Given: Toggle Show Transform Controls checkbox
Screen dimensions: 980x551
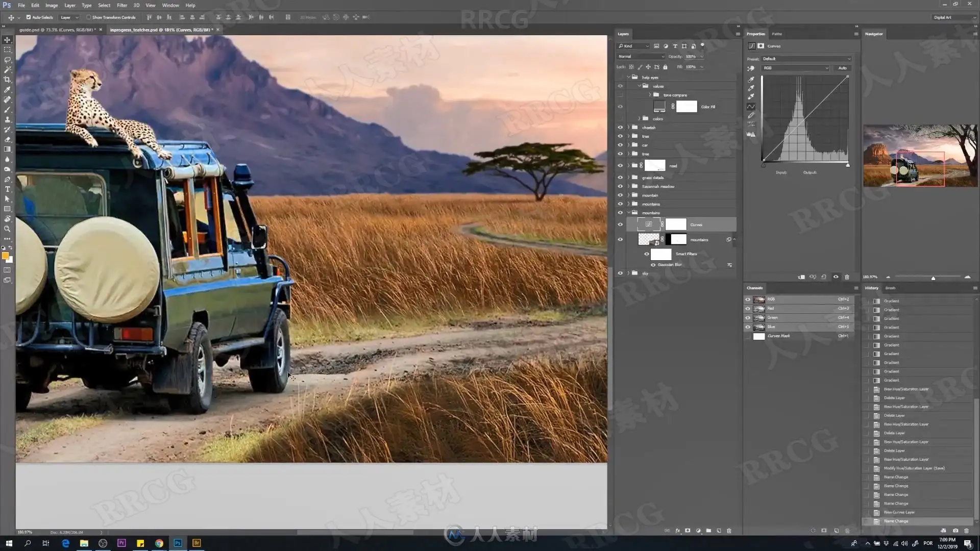Looking at the screenshot, I should (x=88, y=17).
